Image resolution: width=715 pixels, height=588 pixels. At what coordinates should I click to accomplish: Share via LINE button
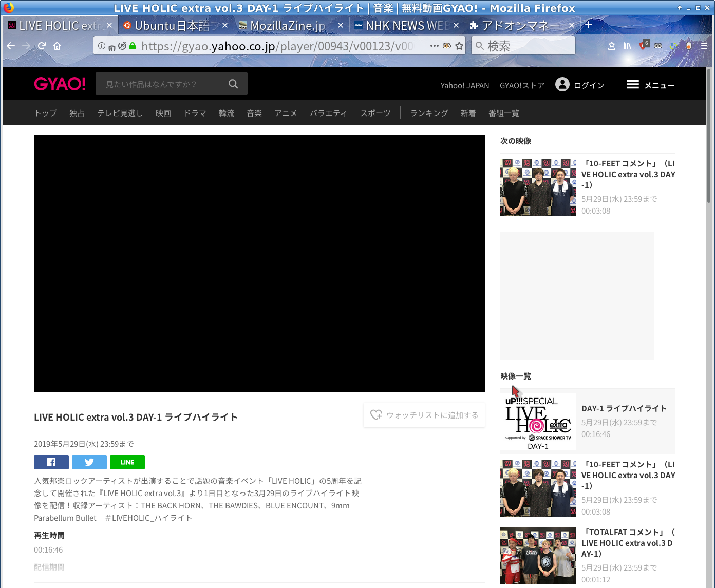tap(127, 462)
